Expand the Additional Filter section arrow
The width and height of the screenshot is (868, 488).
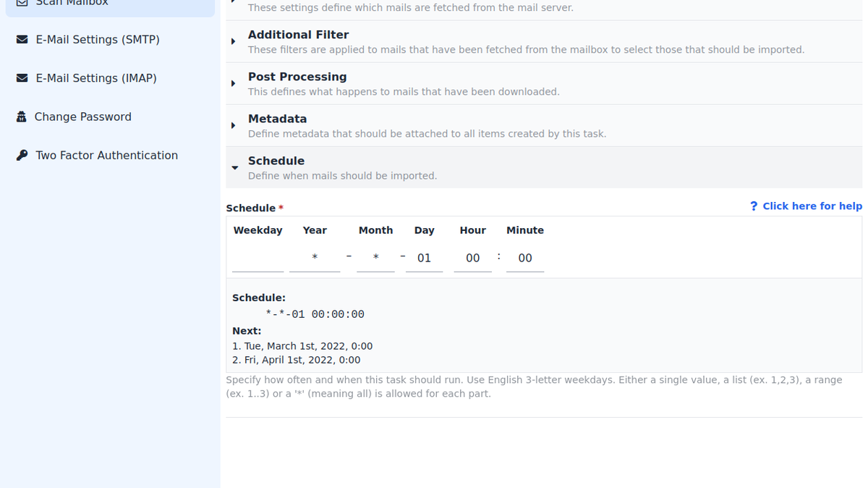pos(234,42)
